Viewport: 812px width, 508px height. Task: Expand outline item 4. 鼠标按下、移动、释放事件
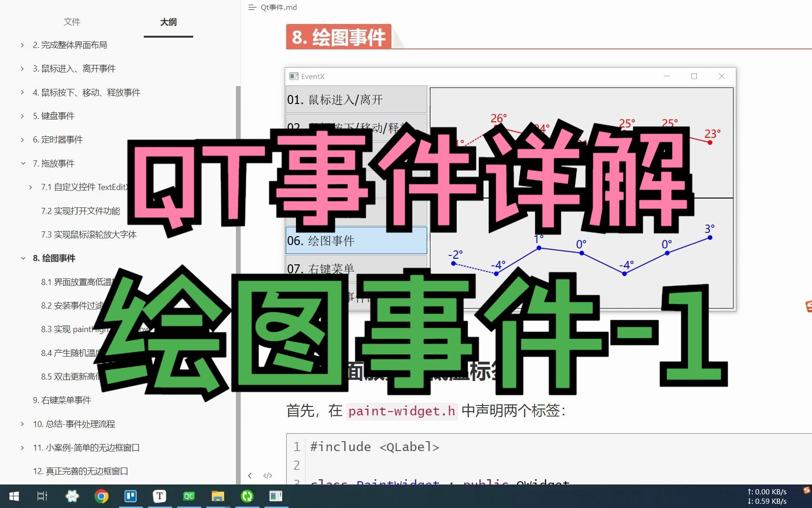[x=22, y=93]
